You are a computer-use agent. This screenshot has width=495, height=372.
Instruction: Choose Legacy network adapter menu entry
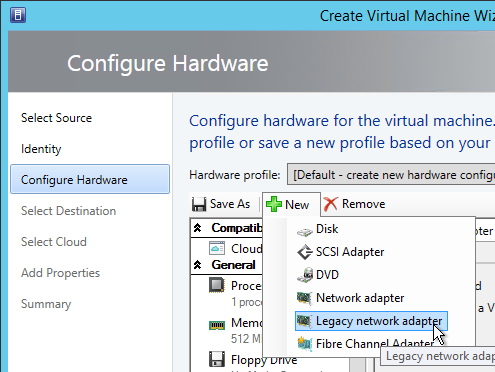tap(371, 321)
